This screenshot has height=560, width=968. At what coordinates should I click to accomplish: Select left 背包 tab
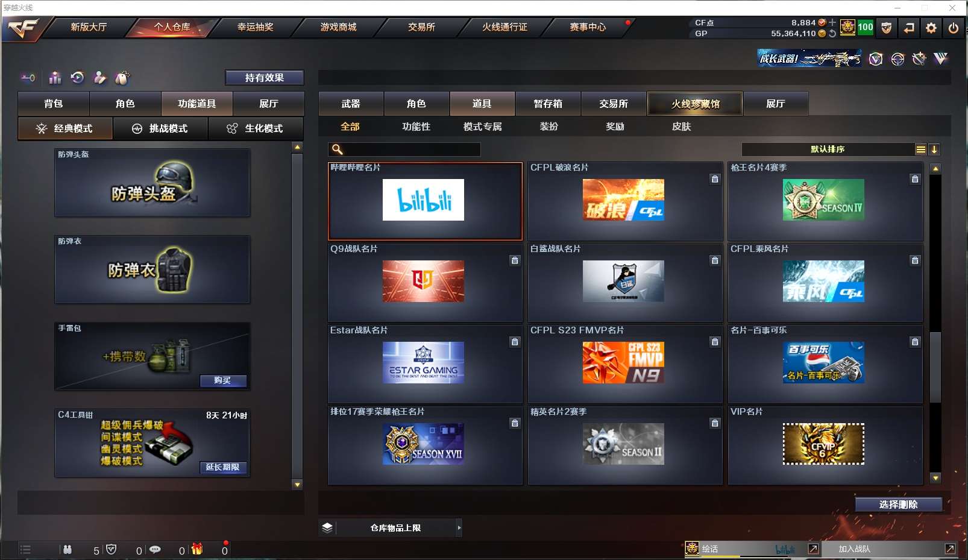point(54,104)
